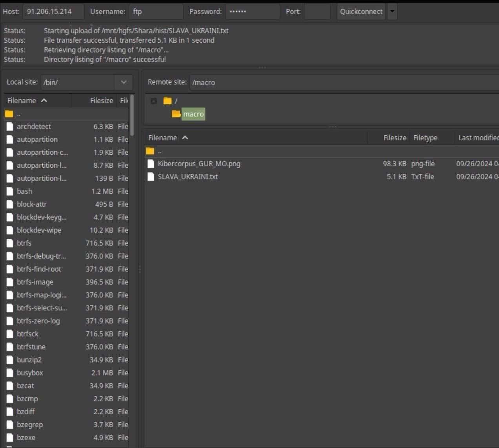This screenshot has width=499, height=448.
Task: Open the Local site path dropdown
Action: point(124,82)
